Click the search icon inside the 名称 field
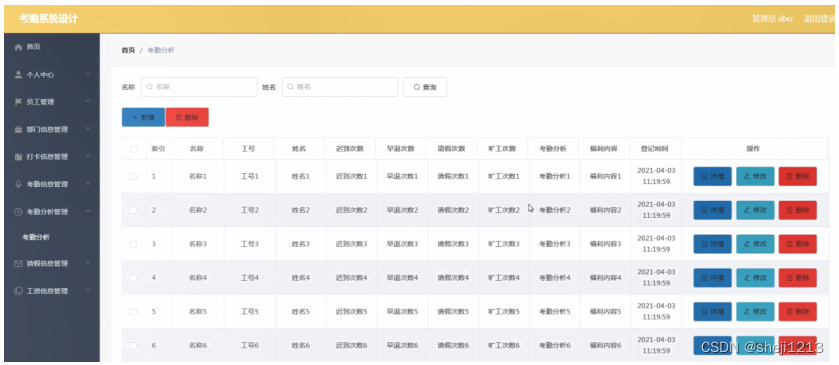The image size is (839, 365). tap(150, 87)
